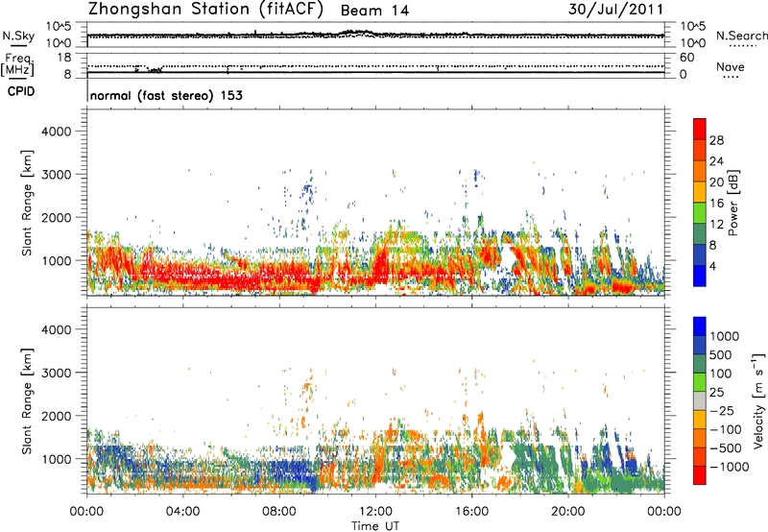This screenshot has height=532, width=768.
Task: Click the '04:00' time tick label
Action: (x=182, y=512)
